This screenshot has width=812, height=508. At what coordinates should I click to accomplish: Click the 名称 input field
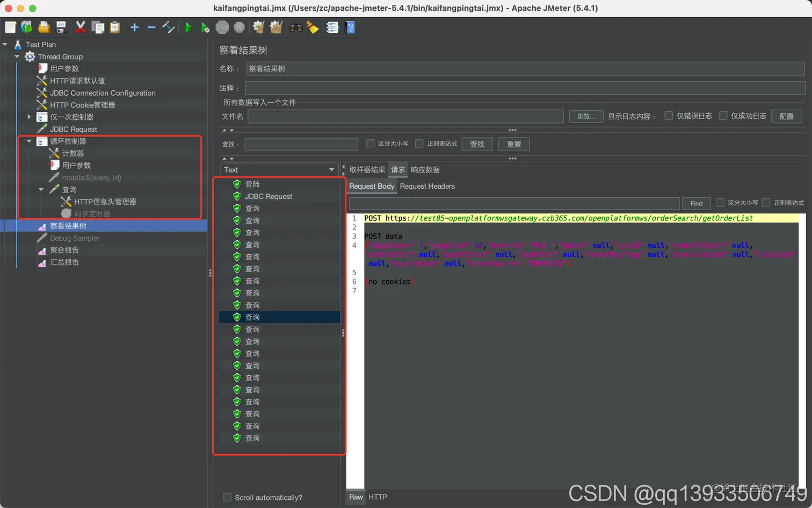coord(525,69)
